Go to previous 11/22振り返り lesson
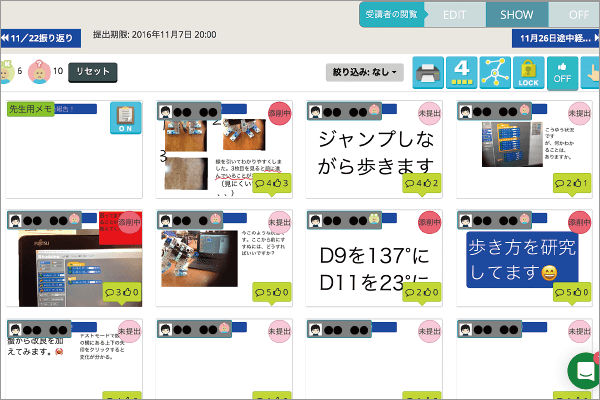 [x=38, y=37]
